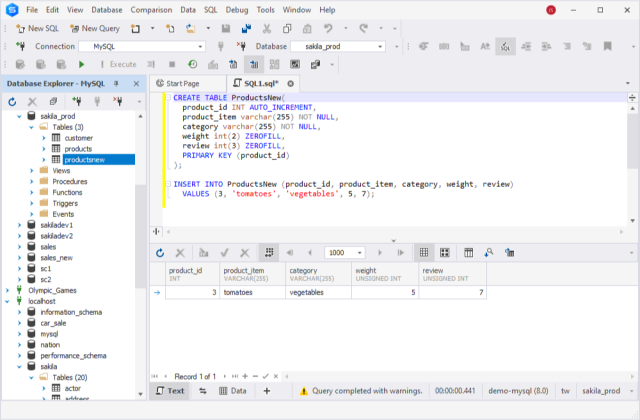Click the New Query button
Viewport: 640px width, 420px height.
[x=95, y=29]
